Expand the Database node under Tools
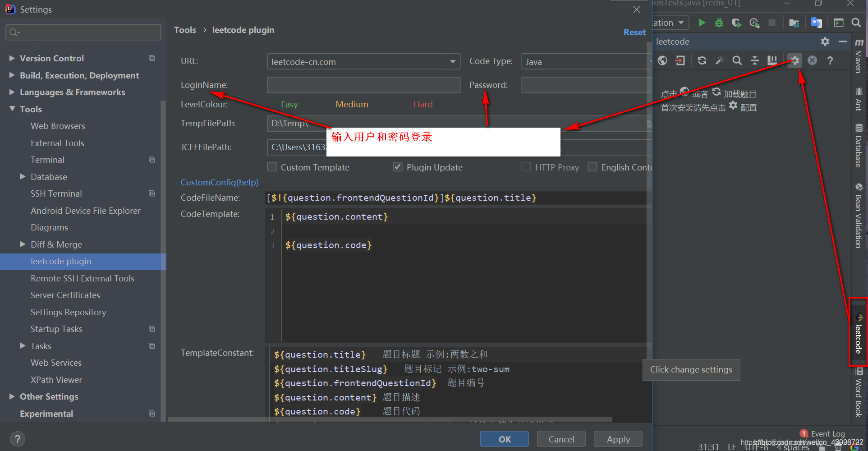The image size is (868, 451). pos(23,177)
